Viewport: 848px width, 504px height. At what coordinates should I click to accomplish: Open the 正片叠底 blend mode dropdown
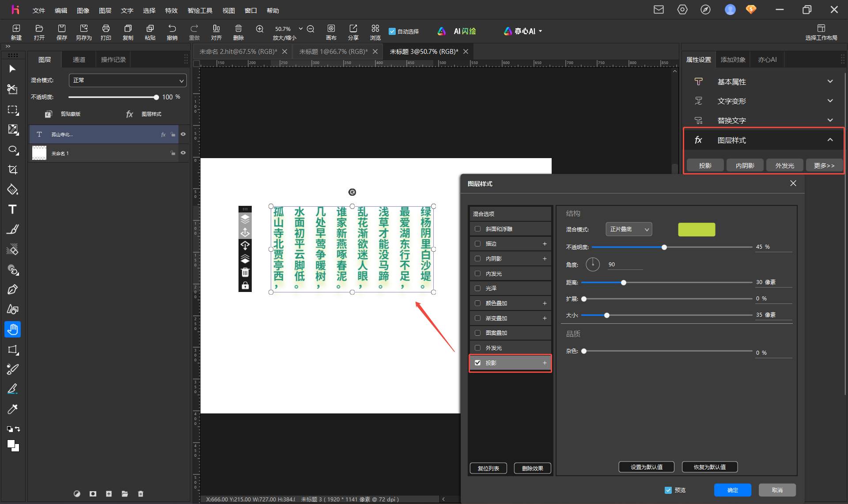pos(629,229)
